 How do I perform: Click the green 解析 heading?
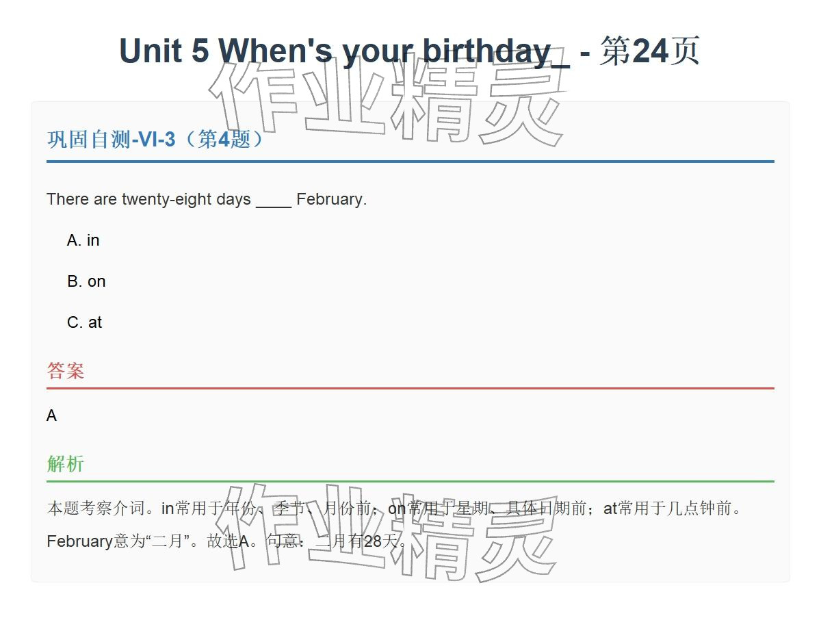tap(66, 464)
